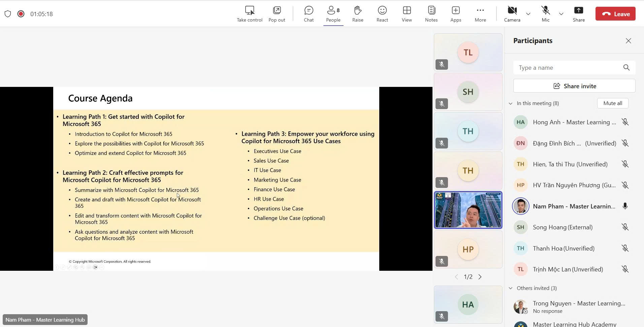Image resolution: width=644 pixels, height=327 pixels.
Task: Raise your hand
Action: point(358,14)
